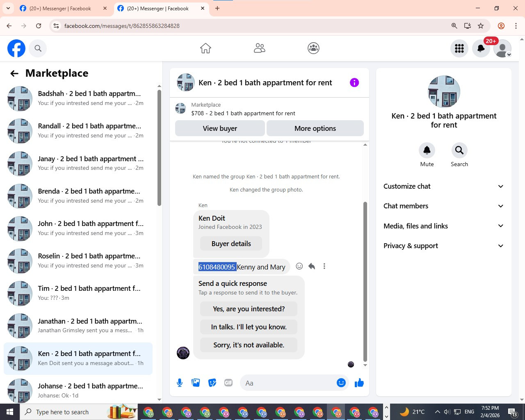Click the conversation list scrollbar thumb

coord(159,148)
